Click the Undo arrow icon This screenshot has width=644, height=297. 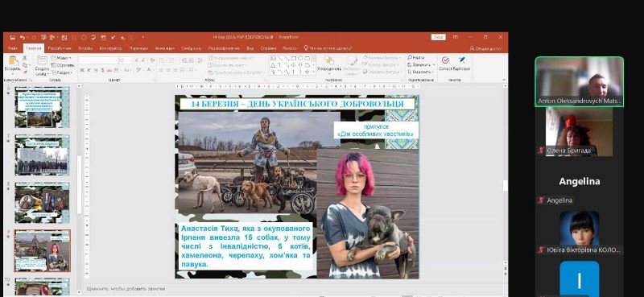(x=23, y=37)
